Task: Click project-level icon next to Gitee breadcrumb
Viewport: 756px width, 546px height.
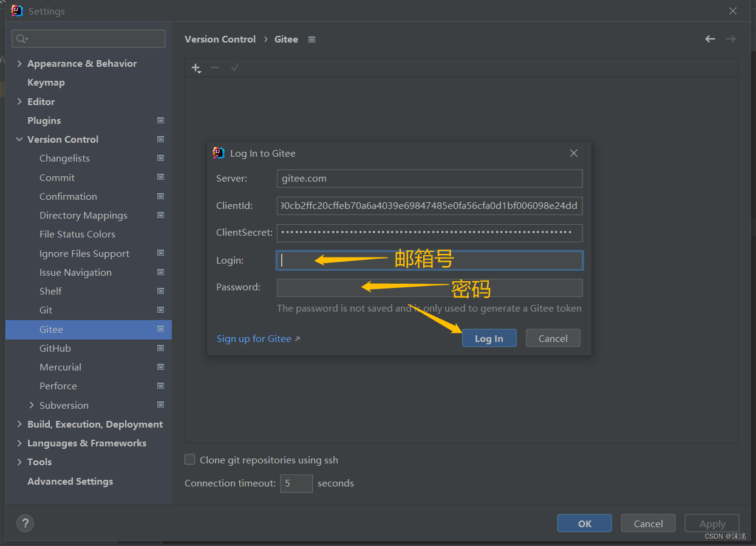Action: tap(312, 39)
